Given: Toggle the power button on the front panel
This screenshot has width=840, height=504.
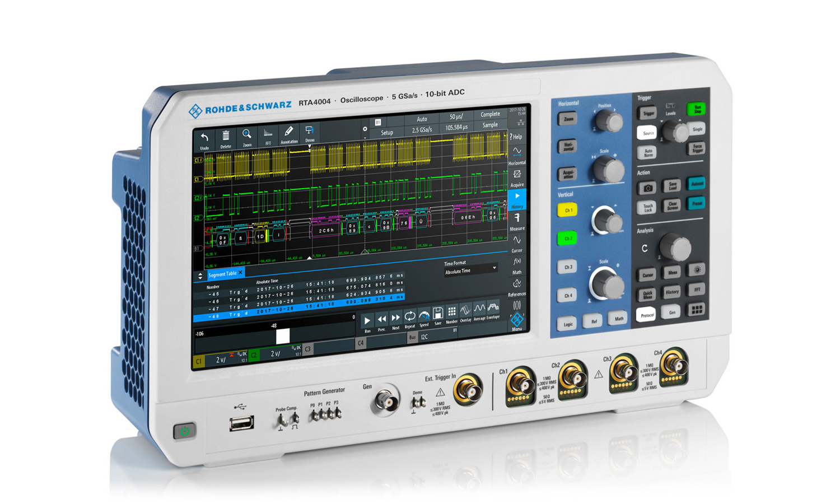Looking at the screenshot, I should click(185, 431).
